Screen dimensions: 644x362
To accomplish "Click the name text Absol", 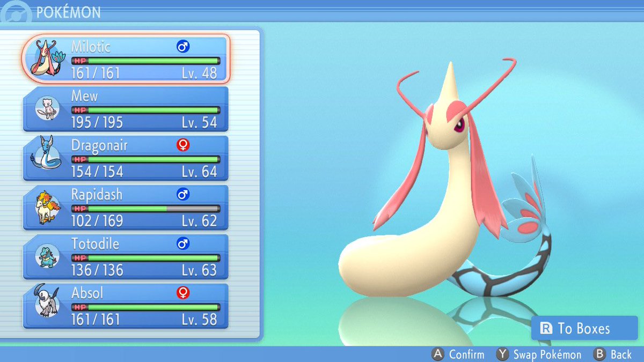I will pyautogui.click(x=87, y=293).
